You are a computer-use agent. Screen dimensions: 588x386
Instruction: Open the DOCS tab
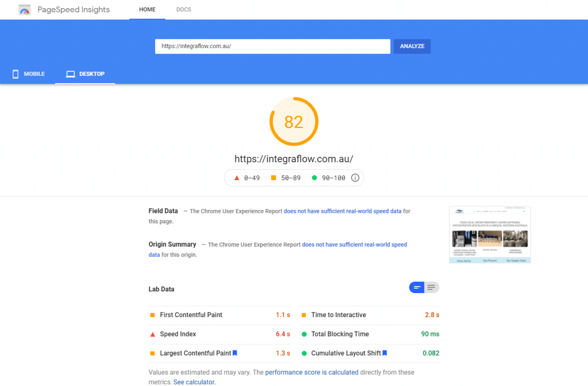click(183, 9)
